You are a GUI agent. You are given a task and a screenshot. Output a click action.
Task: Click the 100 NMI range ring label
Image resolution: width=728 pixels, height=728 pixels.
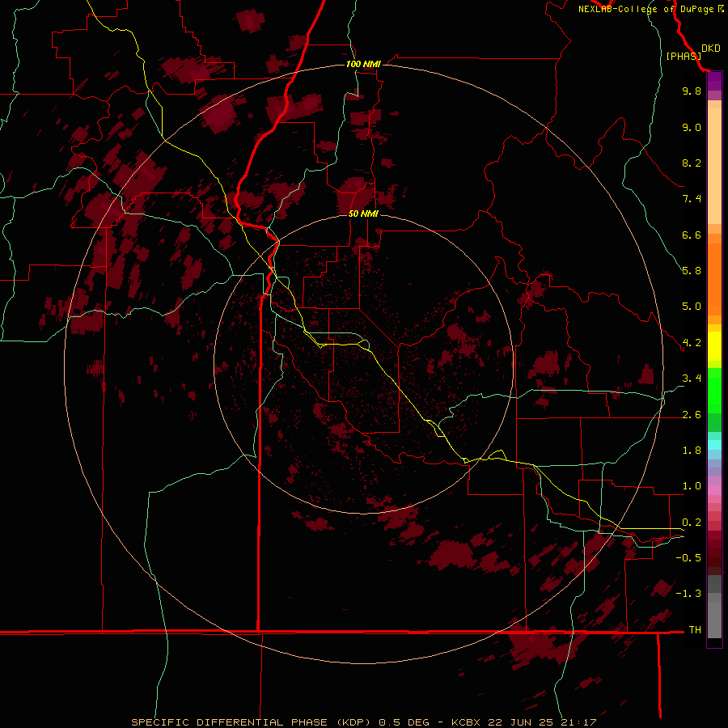(x=363, y=64)
